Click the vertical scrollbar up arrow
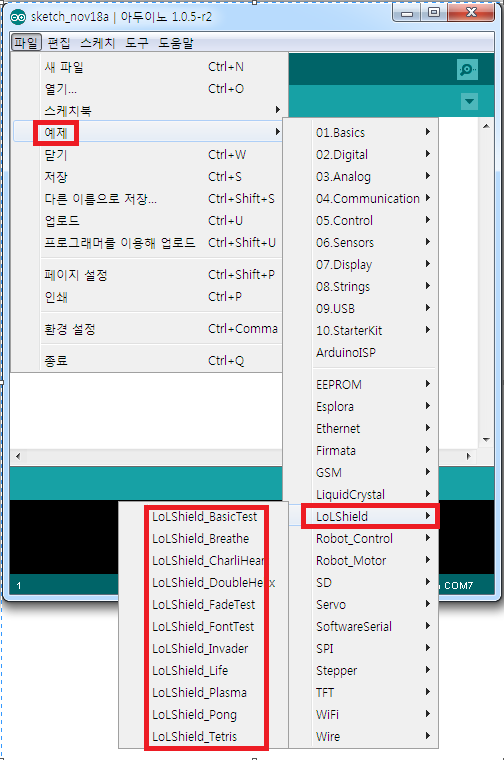The width and height of the screenshot is (504, 760). coord(486,127)
